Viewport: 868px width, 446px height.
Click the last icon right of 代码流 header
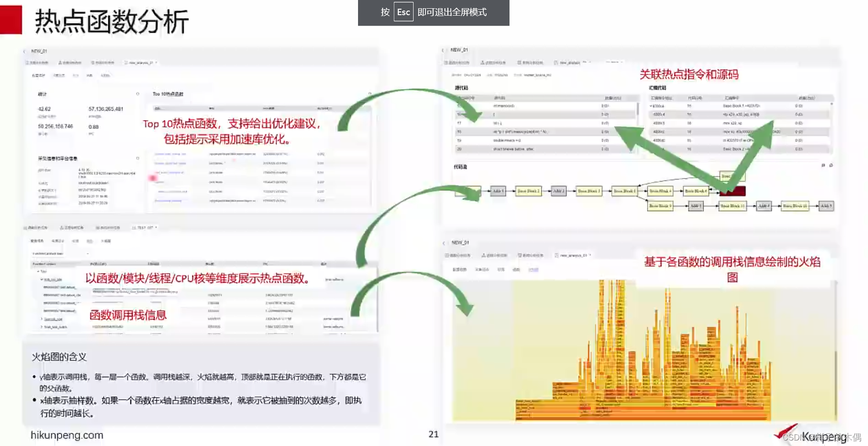coord(831,165)
